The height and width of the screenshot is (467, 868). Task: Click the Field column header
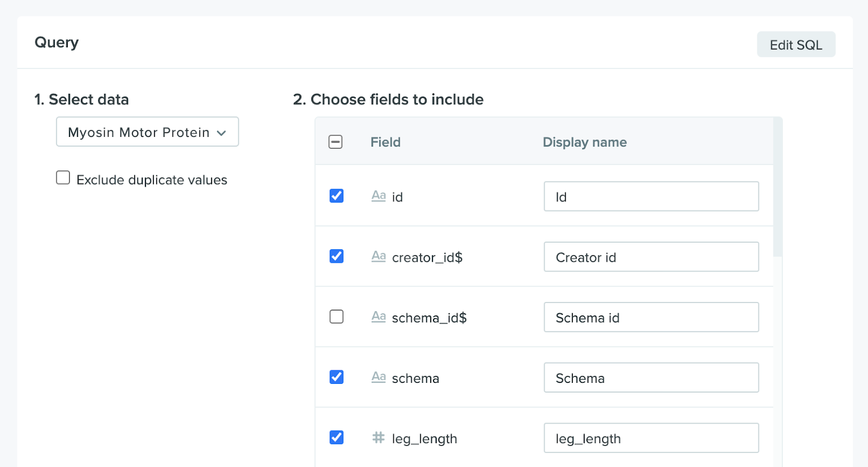[386, 142]
